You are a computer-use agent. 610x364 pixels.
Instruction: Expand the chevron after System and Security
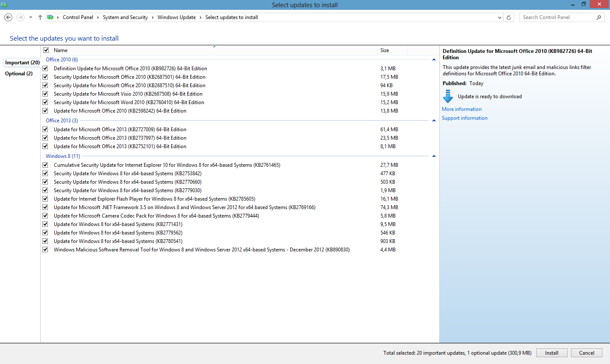tap(153, 17)
